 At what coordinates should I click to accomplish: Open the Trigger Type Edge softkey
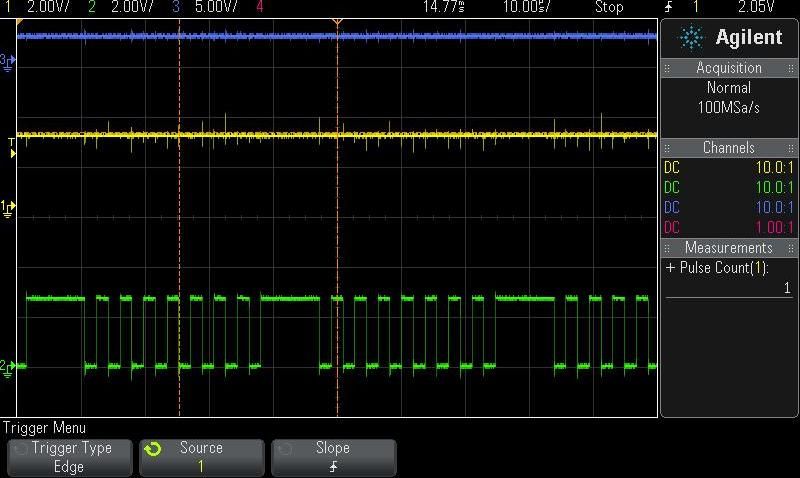point(69,458)
